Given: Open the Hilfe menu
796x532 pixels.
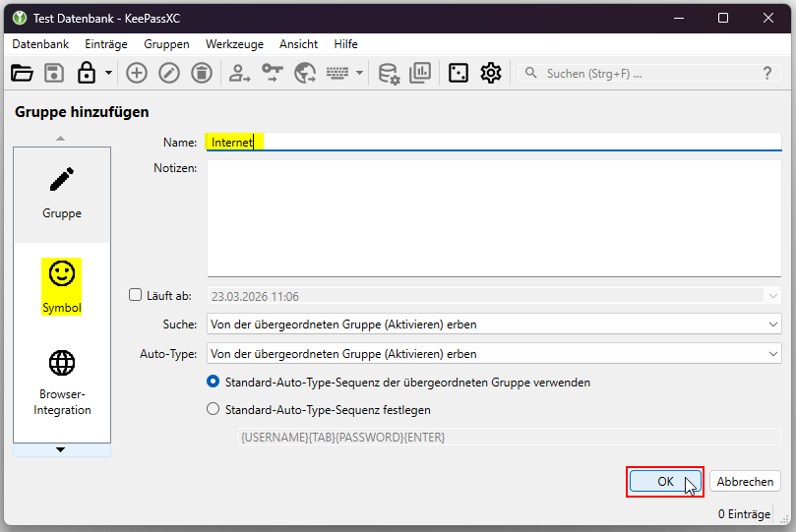Looking at the screenshot, I should 345,44.
